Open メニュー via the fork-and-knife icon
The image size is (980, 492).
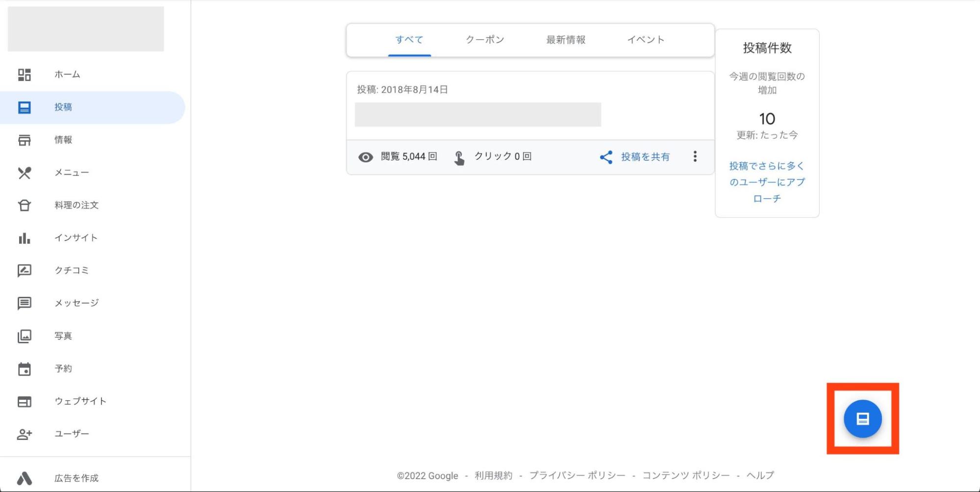tap(25, 173)
